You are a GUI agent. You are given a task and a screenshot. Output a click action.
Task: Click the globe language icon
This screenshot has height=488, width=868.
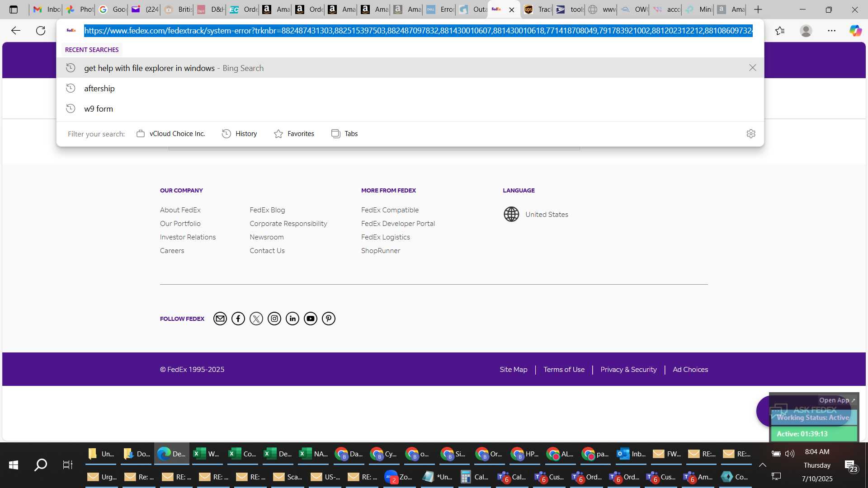click(511, 214)
